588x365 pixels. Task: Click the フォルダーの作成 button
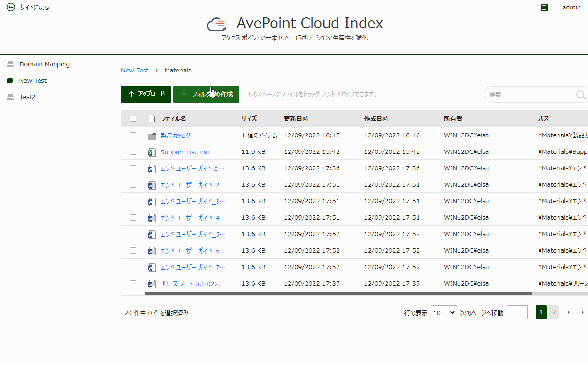point(206,94)
